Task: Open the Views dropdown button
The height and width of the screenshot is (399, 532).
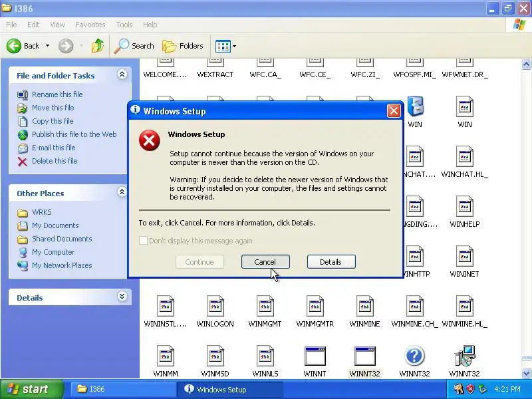Action: tap(225, 46)
